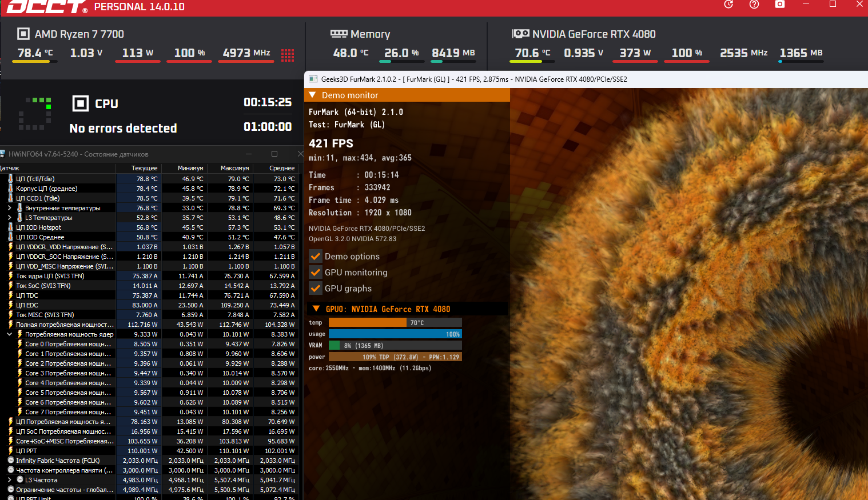The width and height of the screenshot is (868, 500).
Task: Open the OCCT update history clock icon
Action: coord(728,5)
